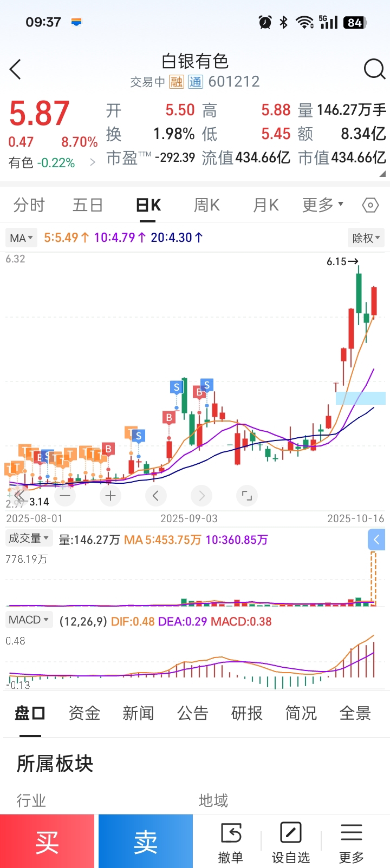Tap latest red candlestick on chart
The image size is (390, 868).
pyautogui.click(x=374, y=301)
